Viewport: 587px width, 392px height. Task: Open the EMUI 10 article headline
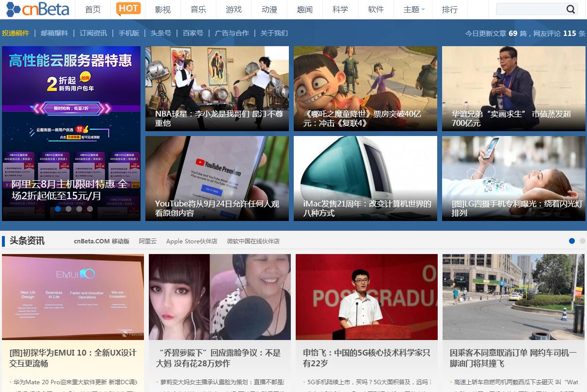73,358
